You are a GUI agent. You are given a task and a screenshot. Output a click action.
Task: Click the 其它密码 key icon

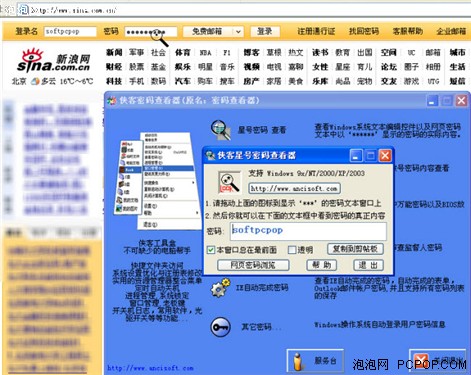click(x=221, y=327)
